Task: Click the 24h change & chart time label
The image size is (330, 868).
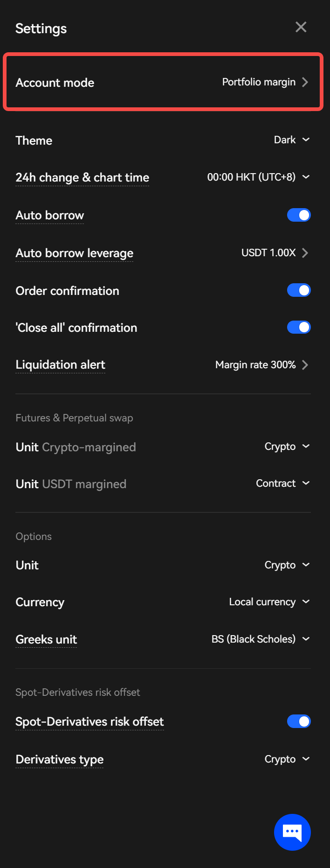Action: pos(82,178)
